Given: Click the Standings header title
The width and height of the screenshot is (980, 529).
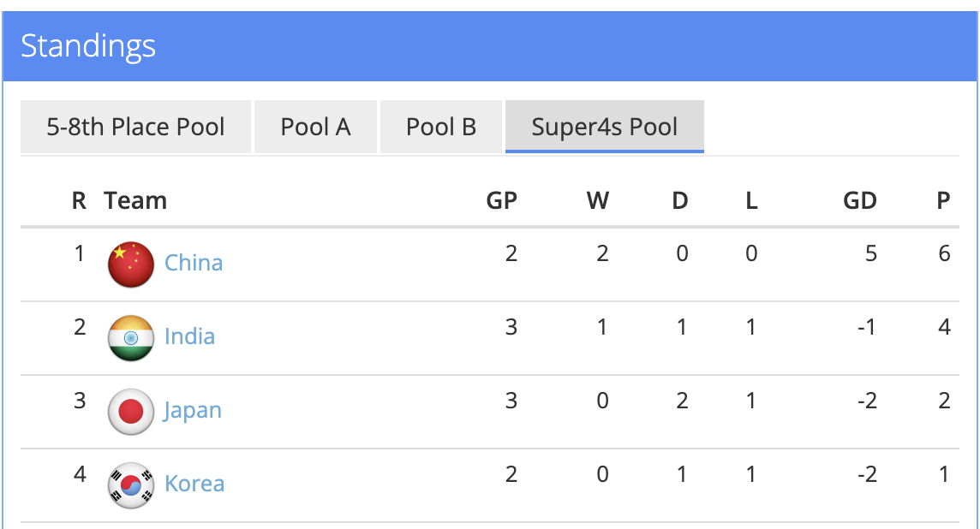Looking at the screenshot, I should click(x=88, y=46).
